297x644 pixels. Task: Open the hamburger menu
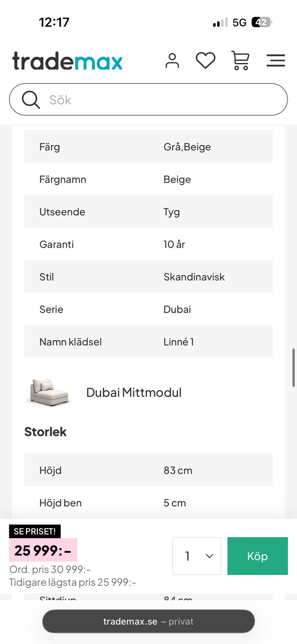(x=276, y=60)
